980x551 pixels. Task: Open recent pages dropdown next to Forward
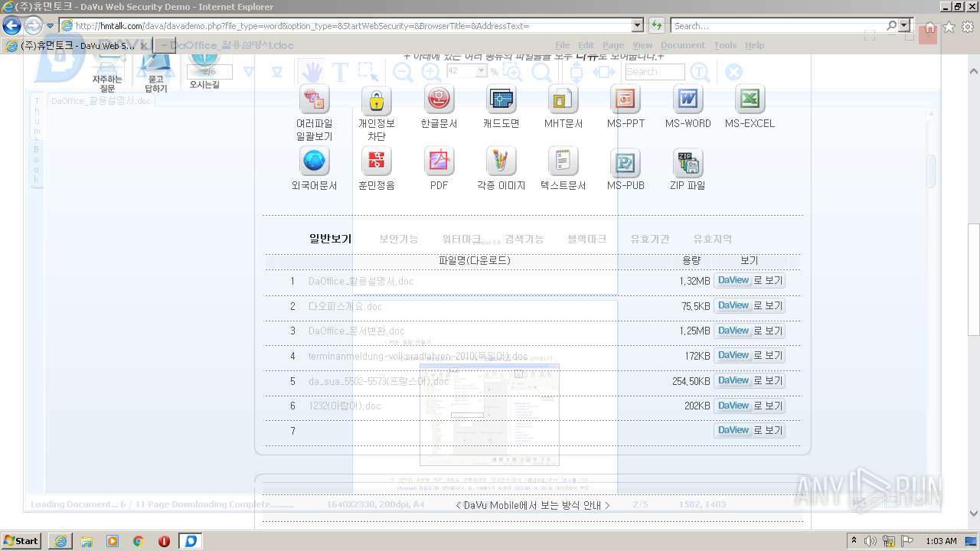tap(51, 25)
